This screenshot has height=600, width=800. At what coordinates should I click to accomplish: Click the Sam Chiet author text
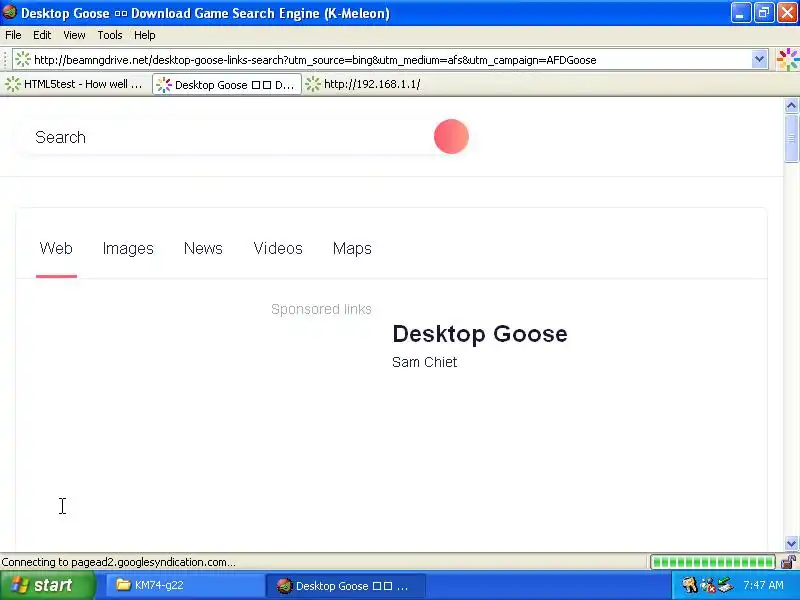(424, 362)
